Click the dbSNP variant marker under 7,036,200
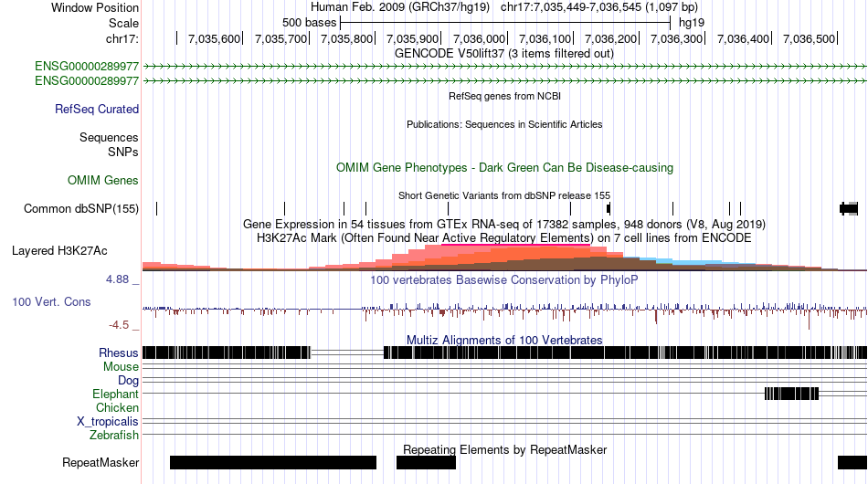 pyautogui.click(x=609, y=208)
